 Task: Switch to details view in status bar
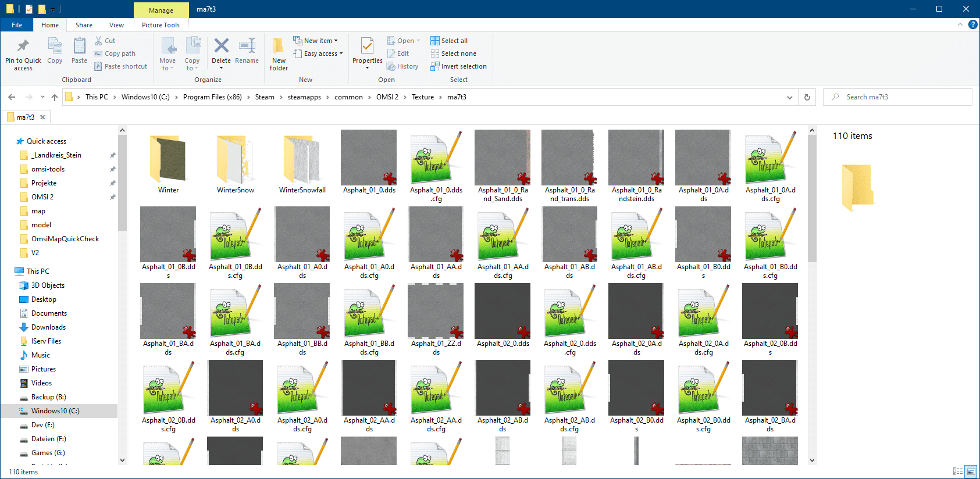(x=958, y=471)
